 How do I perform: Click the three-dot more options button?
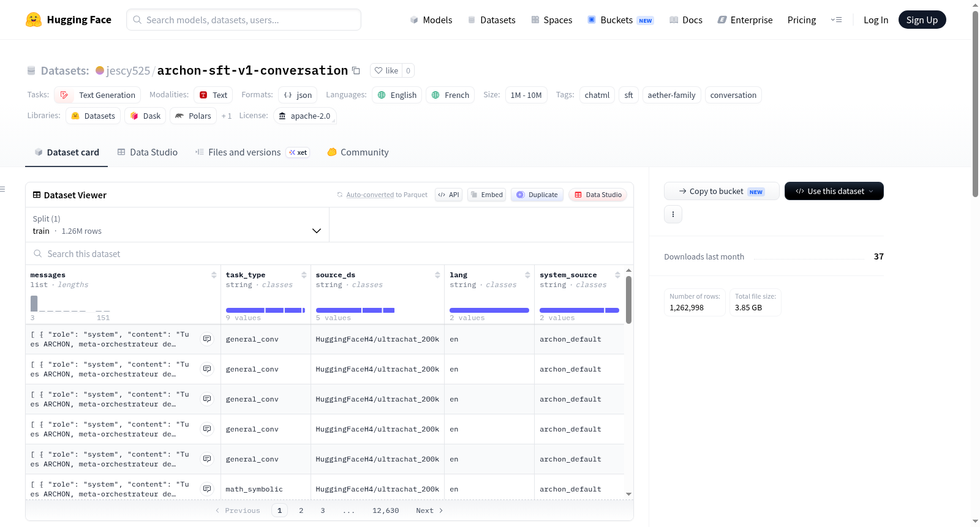coord(673,214)
